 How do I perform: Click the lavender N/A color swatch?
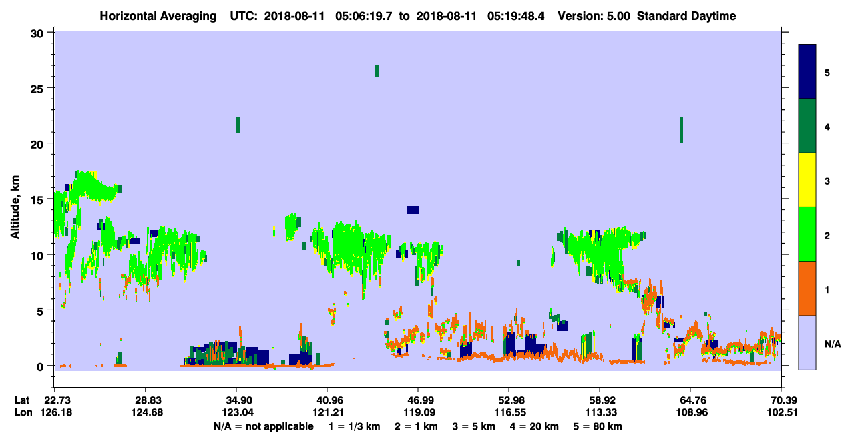807,342
